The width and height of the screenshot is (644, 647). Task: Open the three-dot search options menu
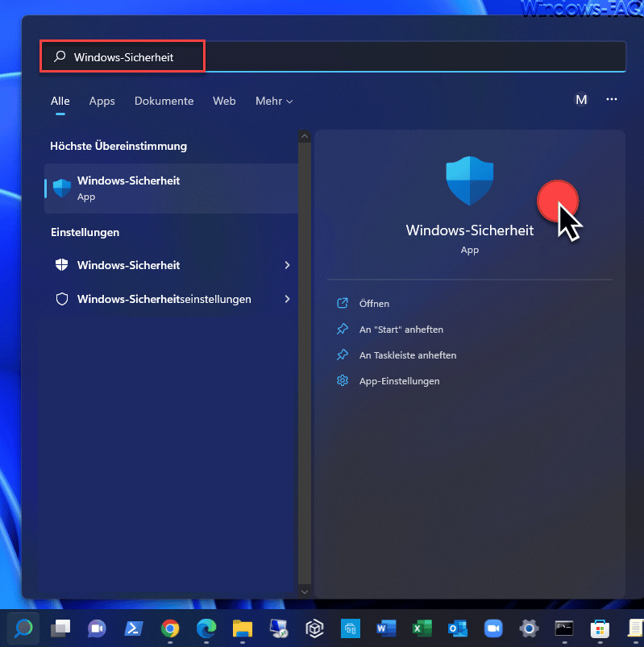(x=612, y=99)
